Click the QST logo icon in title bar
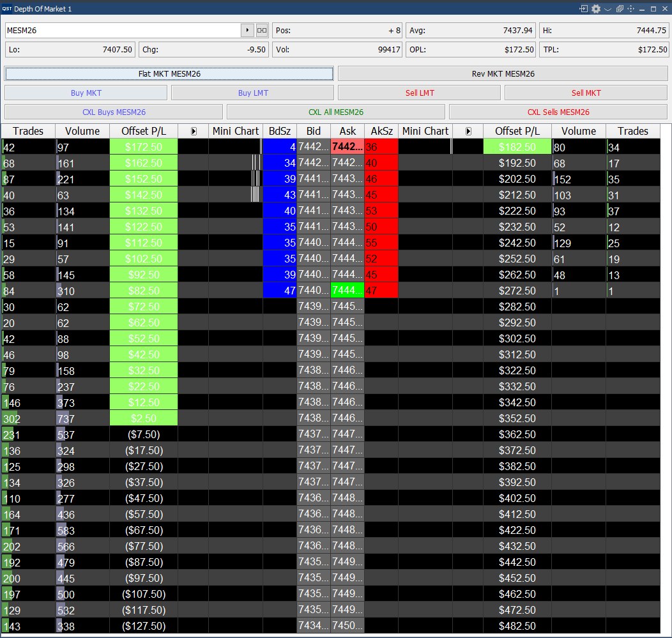The width and height of the screenshot is (672, 638). point(7,8)
